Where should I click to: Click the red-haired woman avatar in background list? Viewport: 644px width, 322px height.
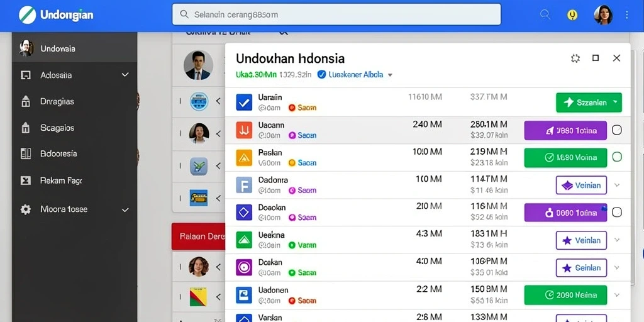pyautogui.click(x=199, y=267)
